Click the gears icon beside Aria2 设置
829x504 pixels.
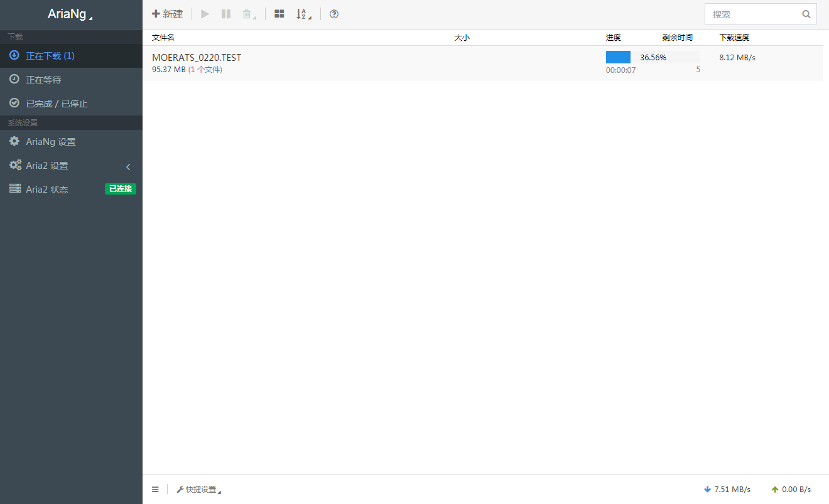(x=15, y=165)
